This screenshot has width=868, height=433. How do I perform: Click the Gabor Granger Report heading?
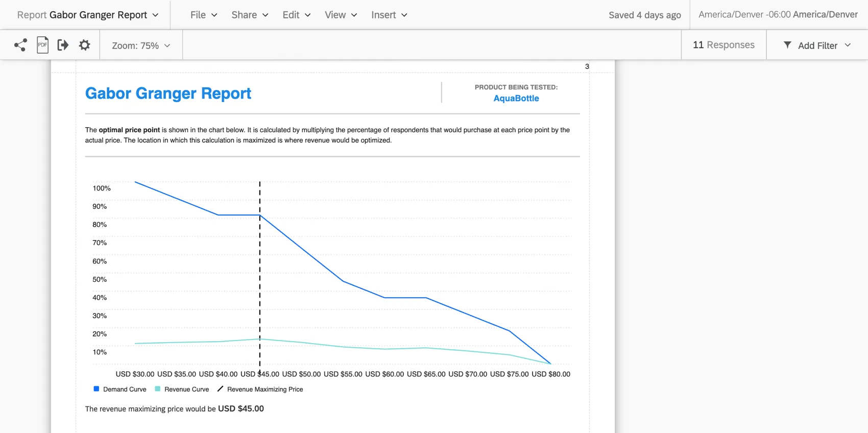pyautogui.click(x=168, y=93)
